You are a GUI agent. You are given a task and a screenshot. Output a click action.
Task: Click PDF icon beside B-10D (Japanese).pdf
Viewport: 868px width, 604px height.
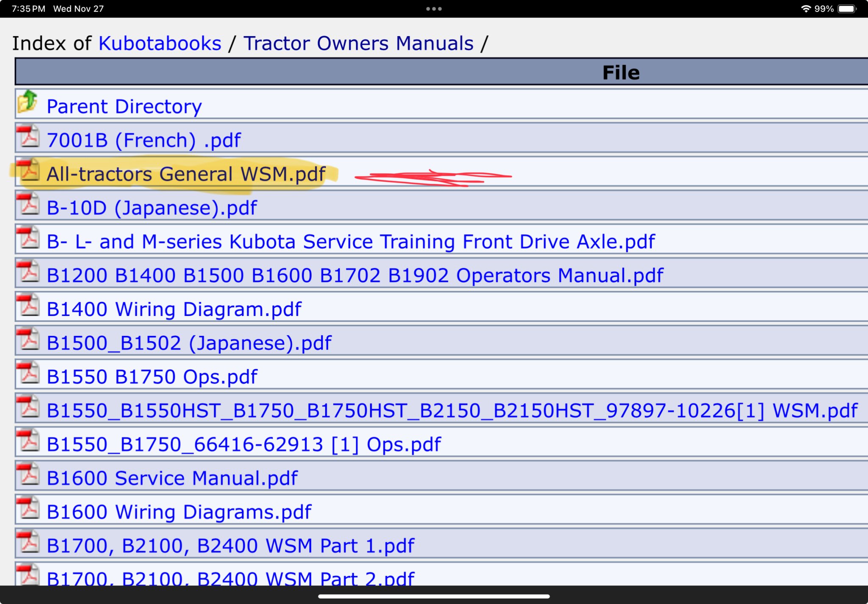click(x=28, y=203)
